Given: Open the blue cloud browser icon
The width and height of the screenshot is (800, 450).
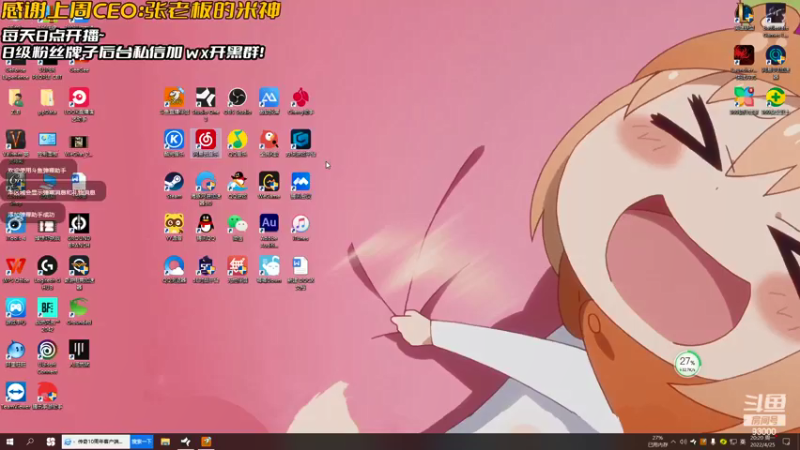Looking at the screenshot, I should coord(174,266).
